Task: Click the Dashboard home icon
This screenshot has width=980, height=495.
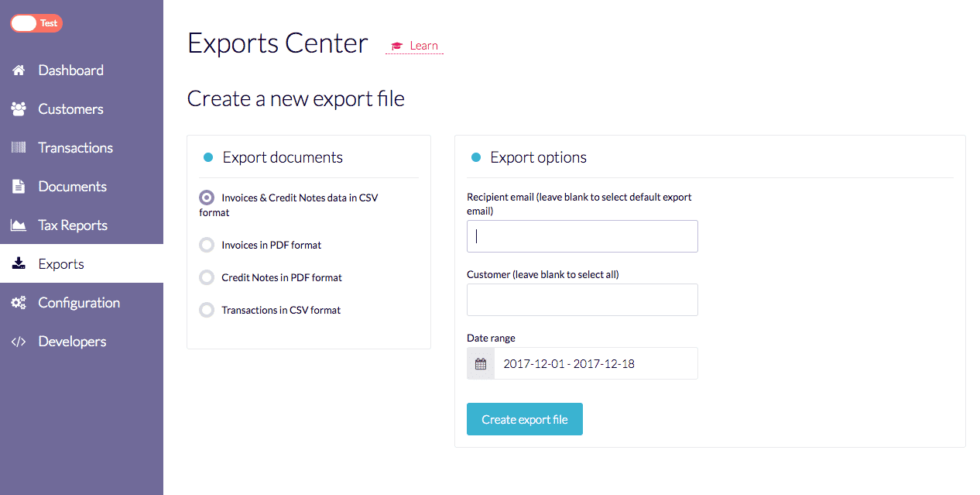Action: pyautogui.click(x=19, y=70)
